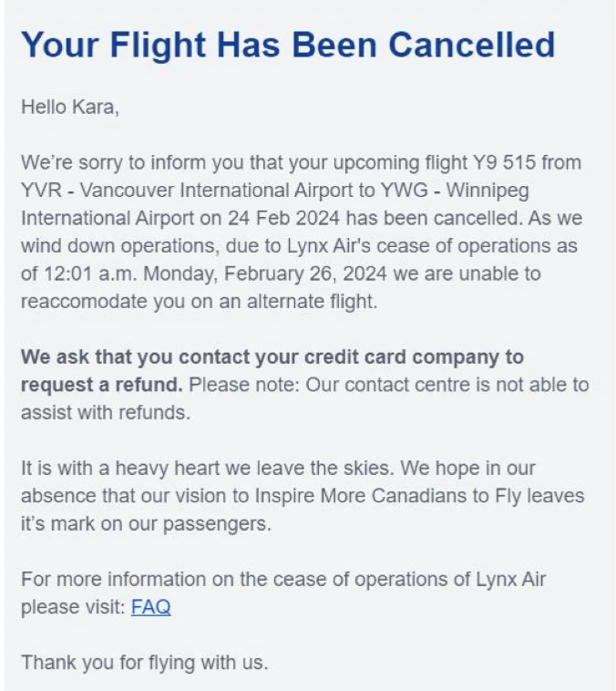
Task: Open the FAQ link
Action: [150, 606]
